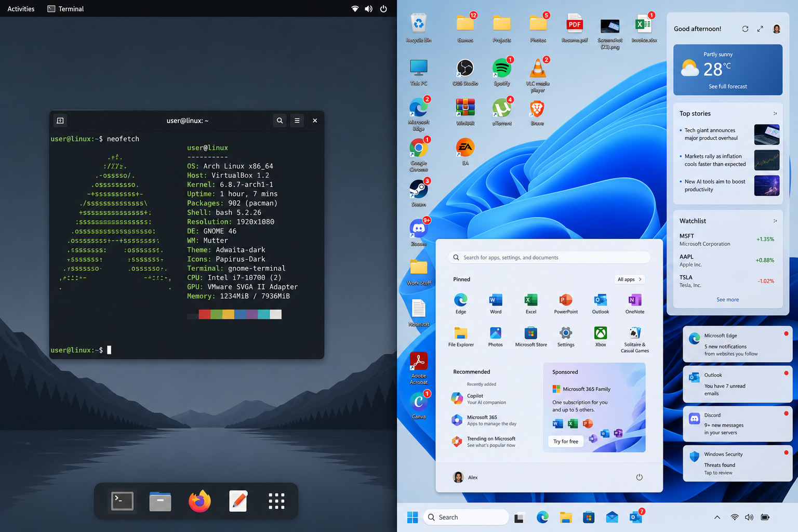Image resolution: width=798 pixels, height=532 pixels.
Task: Show hidden tray icons chevron
Action: (x=717, y=517)
